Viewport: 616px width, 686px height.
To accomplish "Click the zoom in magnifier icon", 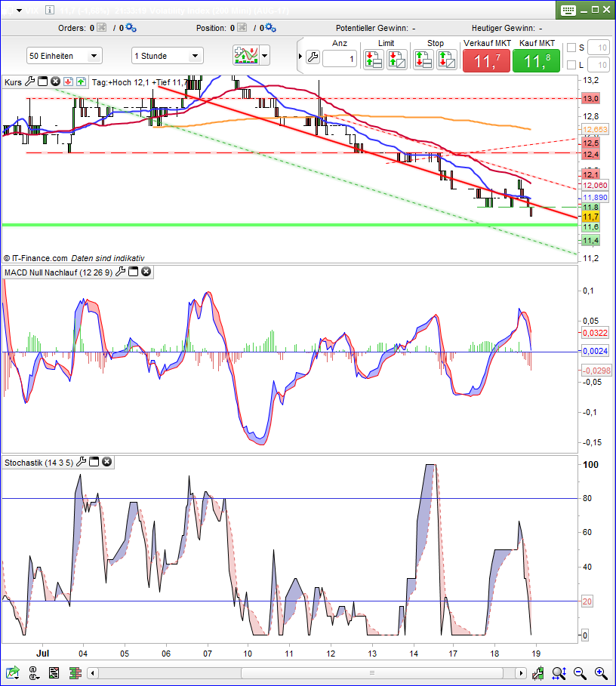I will point(600,672).
